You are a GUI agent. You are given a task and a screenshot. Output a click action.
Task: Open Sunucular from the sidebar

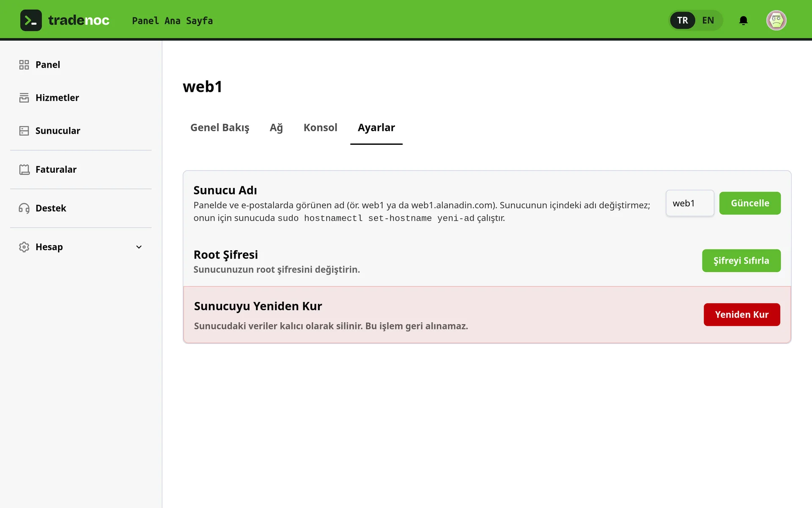click(x=58, y=131)
